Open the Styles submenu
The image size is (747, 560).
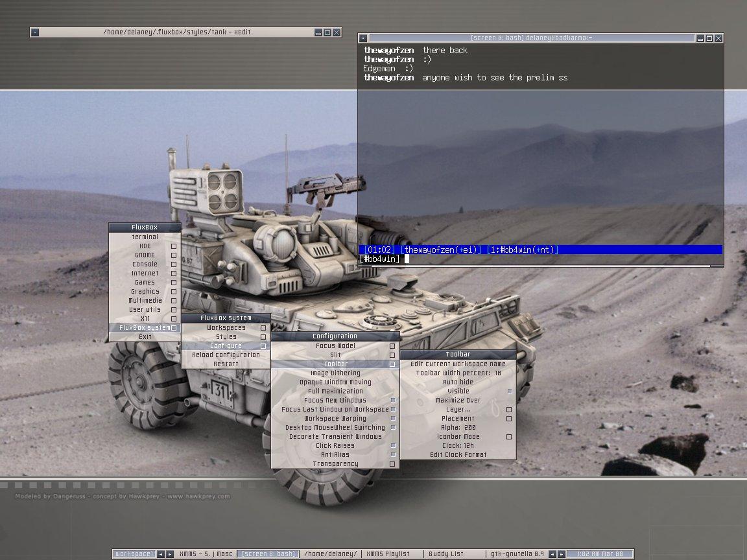click(226, 336)
